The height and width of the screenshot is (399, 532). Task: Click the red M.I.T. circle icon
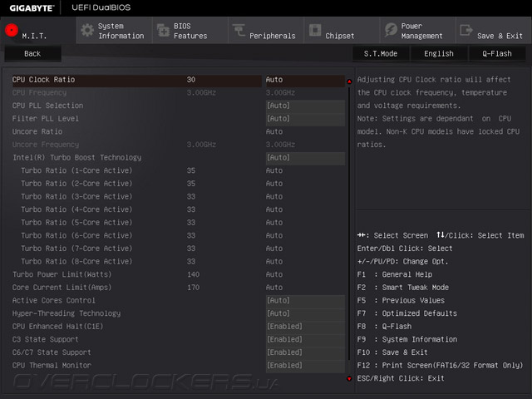click(12, 30)
